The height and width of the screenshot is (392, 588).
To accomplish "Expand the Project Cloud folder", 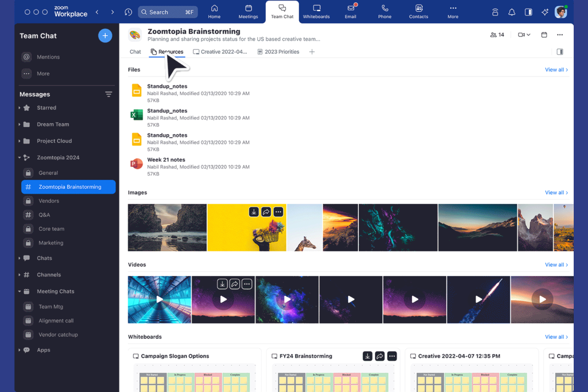I will (x=19, y=141).
